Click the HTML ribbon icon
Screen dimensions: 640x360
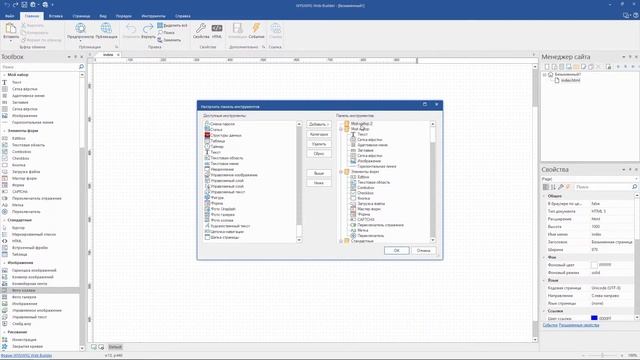point(217,28)
